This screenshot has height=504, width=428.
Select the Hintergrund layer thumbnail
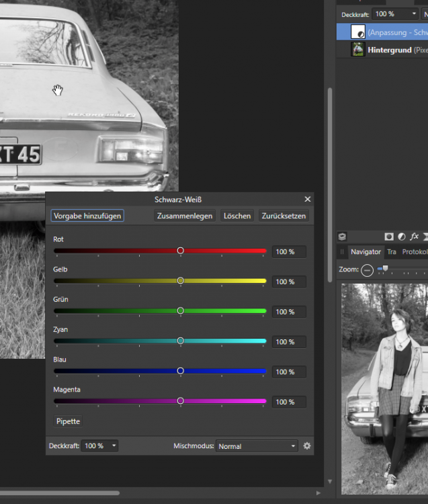pos(358,50)
